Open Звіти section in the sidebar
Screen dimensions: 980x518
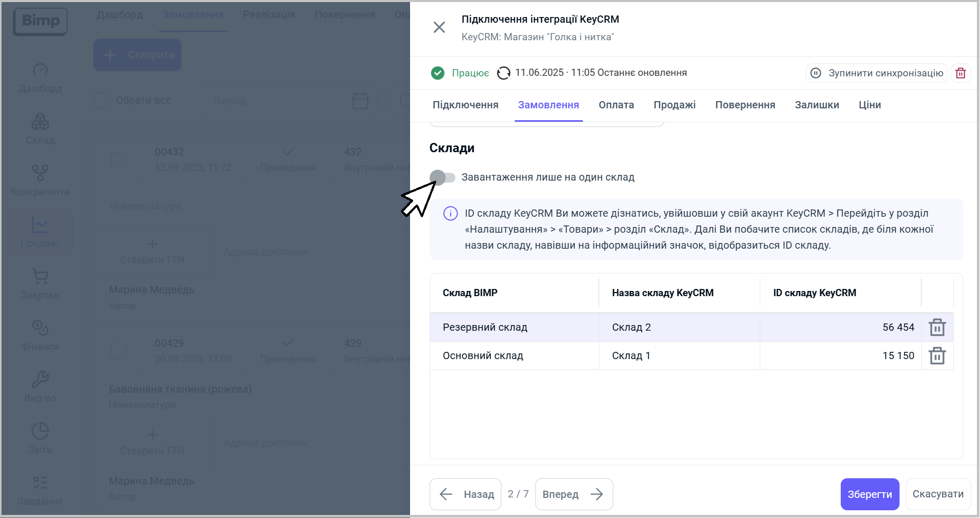(x=40, y=438)
